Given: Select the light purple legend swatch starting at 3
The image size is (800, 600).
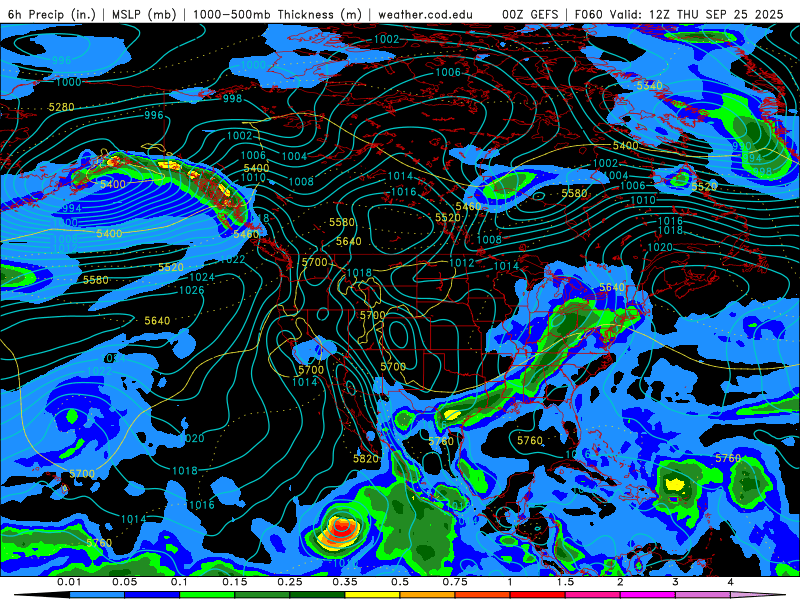Looking at the screenshot, I should point(703,595).
